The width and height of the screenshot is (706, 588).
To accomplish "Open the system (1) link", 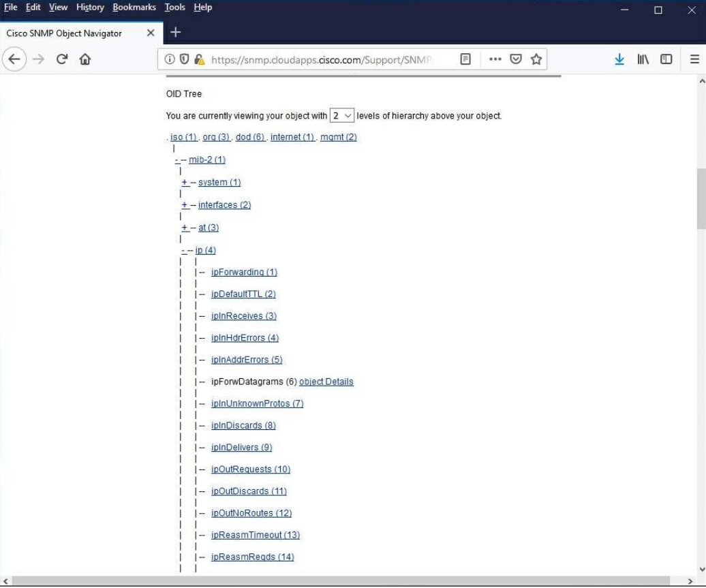I will click(219, 183).
